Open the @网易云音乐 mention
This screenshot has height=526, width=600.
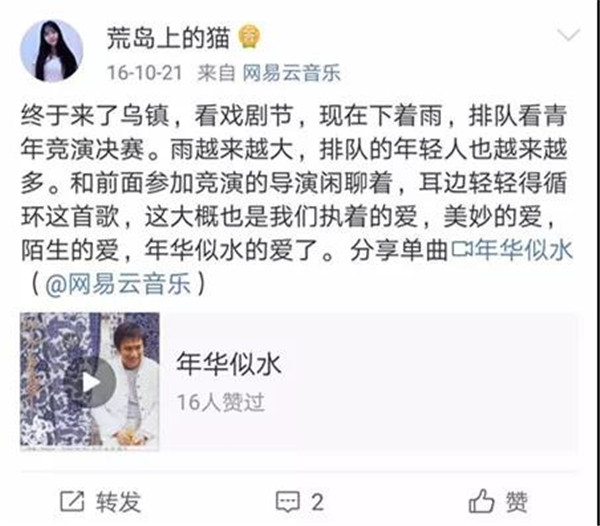point(118,284)
